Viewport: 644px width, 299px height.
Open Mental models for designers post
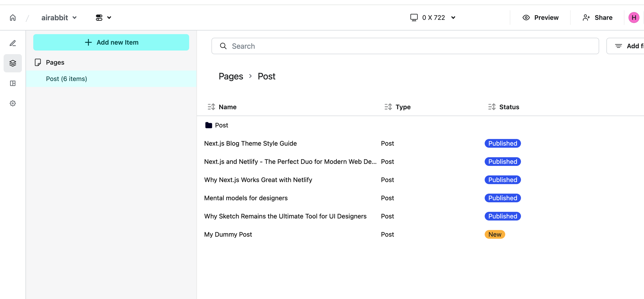(x=246, y=198)
